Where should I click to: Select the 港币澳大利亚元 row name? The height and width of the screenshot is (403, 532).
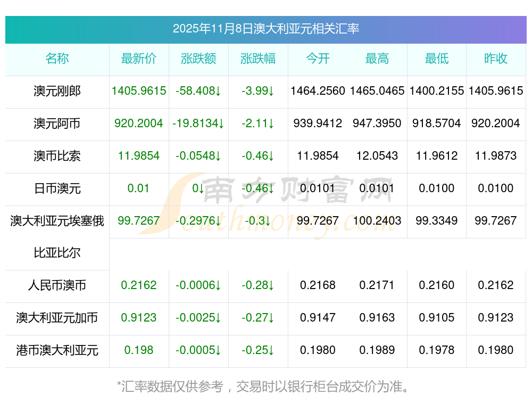pyautogui.click(x=57, y=350)
